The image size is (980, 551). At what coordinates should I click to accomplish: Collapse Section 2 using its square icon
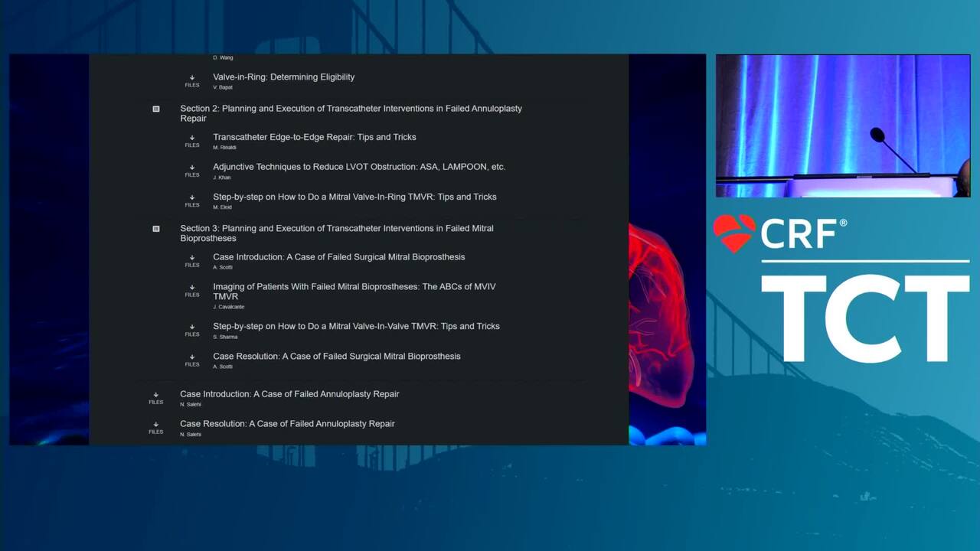pos(156,109)
